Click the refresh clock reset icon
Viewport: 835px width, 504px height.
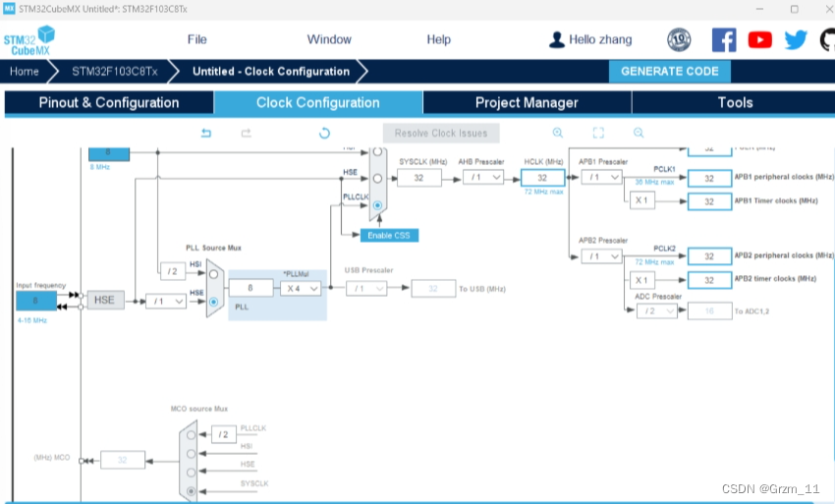(x=324, y=133)
